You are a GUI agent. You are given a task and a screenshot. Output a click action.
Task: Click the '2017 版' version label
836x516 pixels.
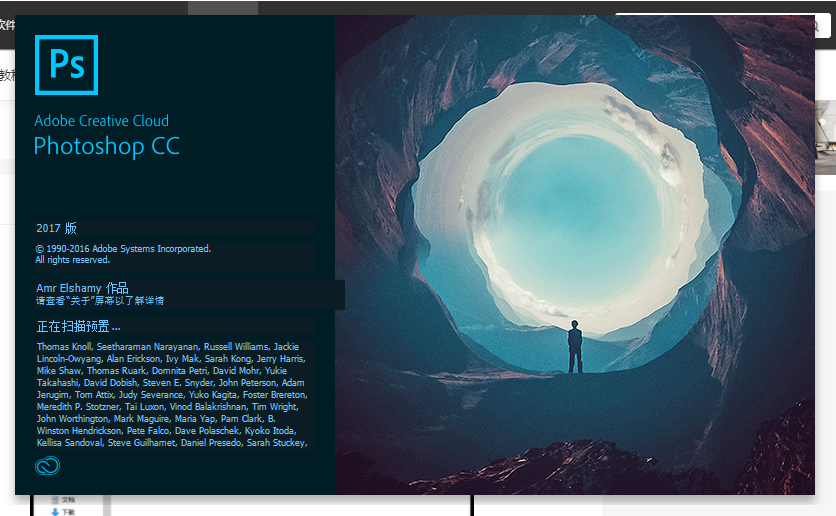[x=57, y=228]
